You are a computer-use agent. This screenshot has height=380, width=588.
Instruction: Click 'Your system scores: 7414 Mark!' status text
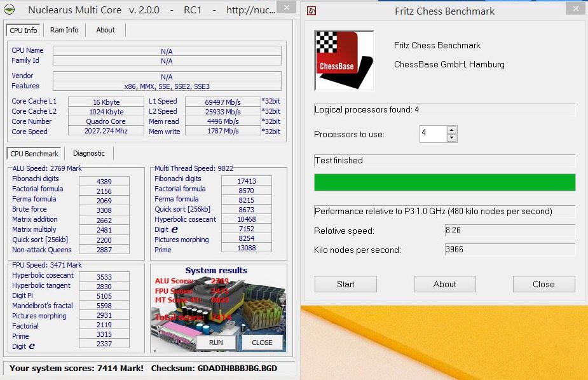[x=76, y=369]
